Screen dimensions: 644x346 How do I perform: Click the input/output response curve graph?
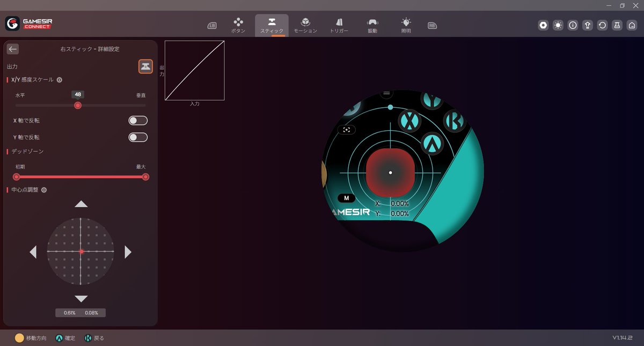(x=194, y=70)
